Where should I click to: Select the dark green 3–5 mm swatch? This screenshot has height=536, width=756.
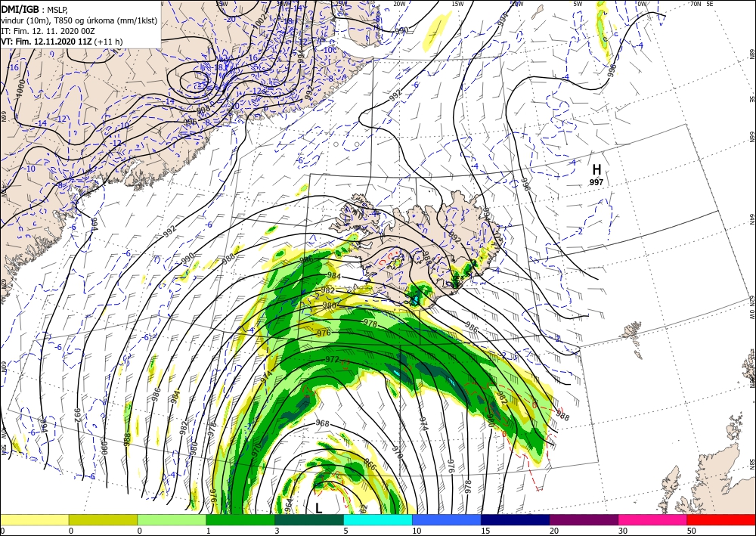tap(309, 519)
